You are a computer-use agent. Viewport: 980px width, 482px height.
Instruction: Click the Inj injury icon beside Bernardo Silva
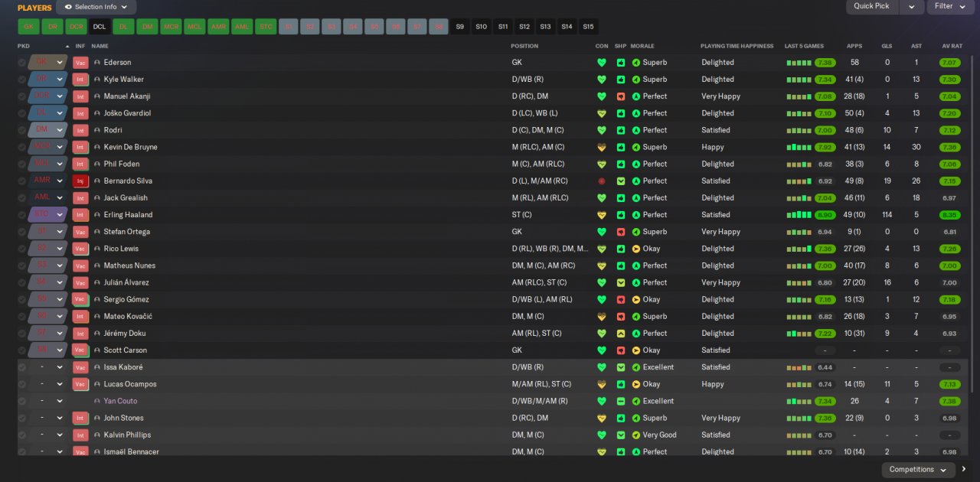pos(80,181)
